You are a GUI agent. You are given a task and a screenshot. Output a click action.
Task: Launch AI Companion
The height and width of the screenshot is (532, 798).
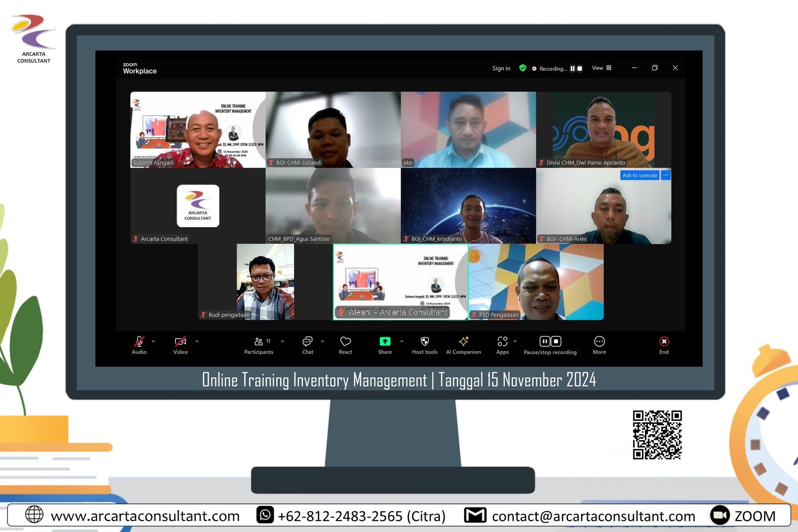[463, 345]
